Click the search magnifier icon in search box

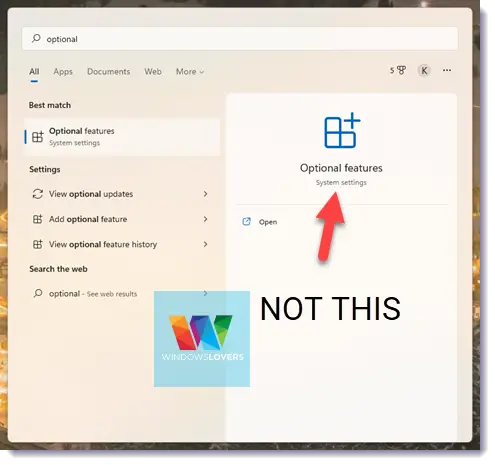click(x=36, y=39)
